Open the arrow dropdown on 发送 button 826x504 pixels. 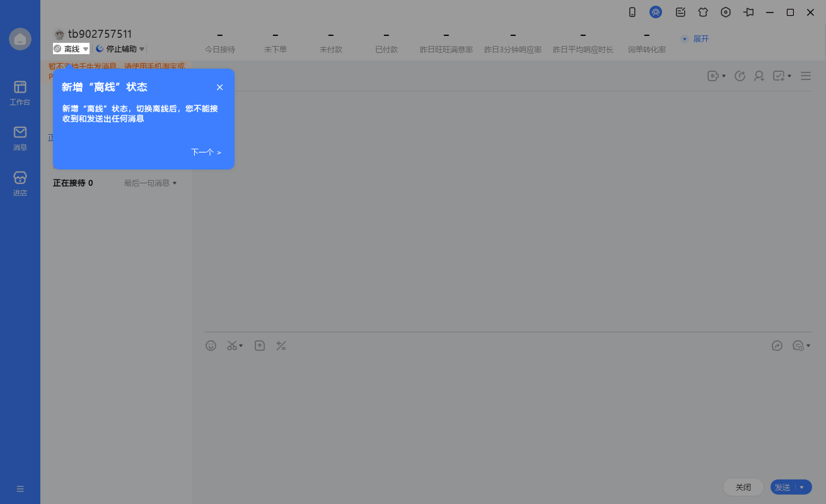(x=802, y=487)
